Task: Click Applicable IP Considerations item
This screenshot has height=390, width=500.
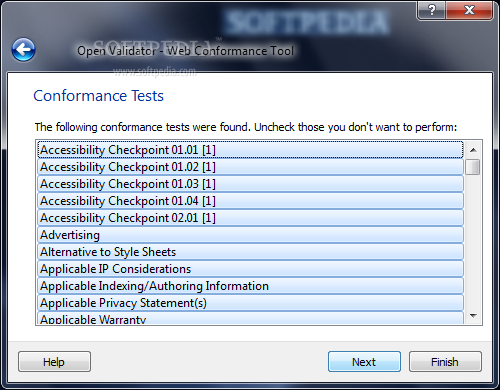Action: pyautogui.click(x=250, y=269)
